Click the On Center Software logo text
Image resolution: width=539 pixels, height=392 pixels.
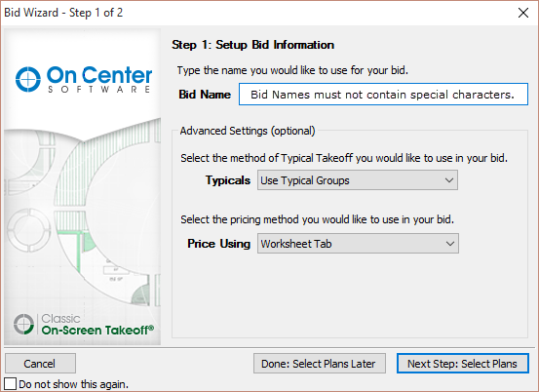(99, 79)
